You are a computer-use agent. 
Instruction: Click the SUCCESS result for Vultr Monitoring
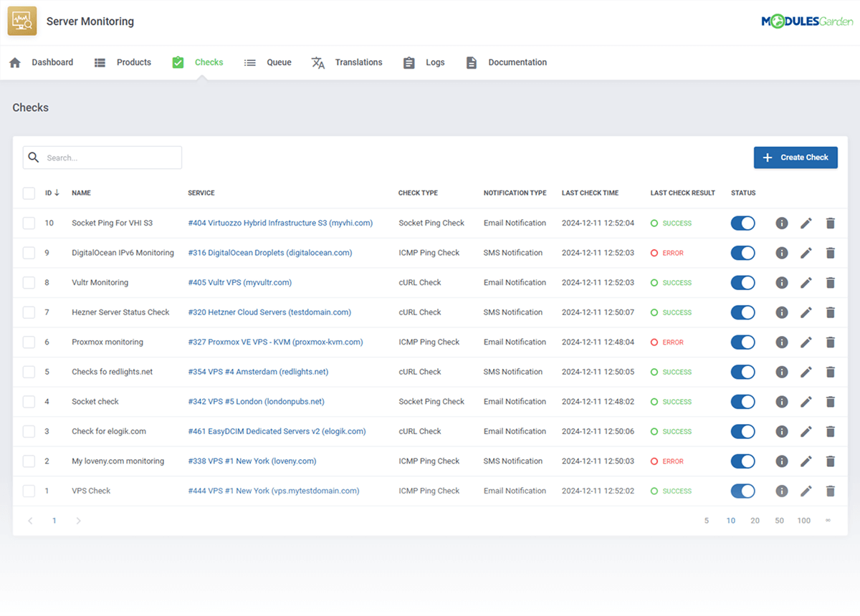click(672, 283)
